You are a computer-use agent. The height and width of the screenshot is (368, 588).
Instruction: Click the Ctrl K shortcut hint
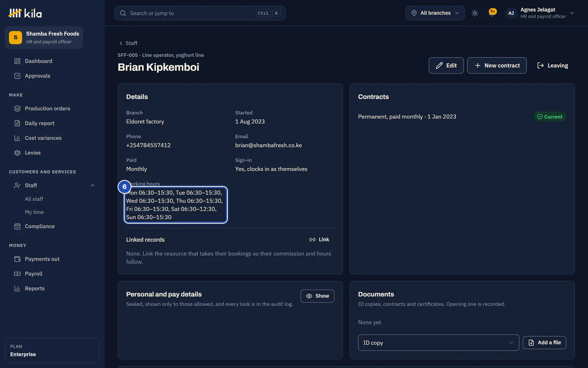point(268,13)
